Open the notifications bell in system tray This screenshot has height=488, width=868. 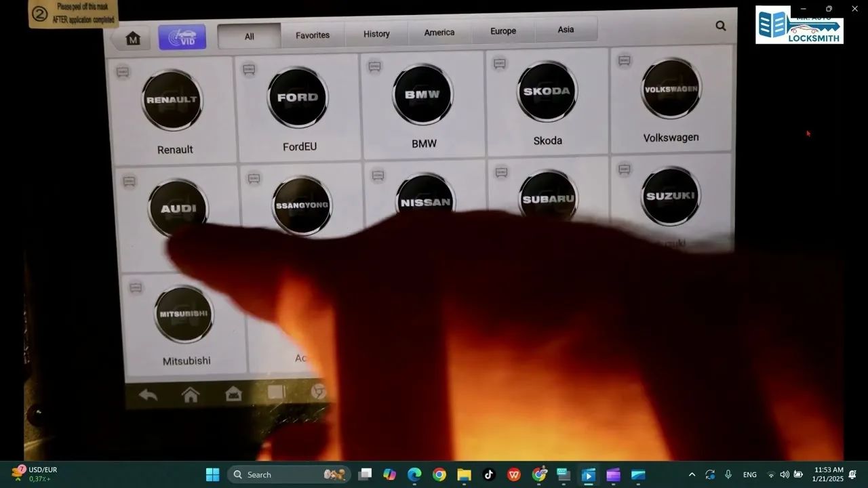pyautogui.click(x=853, y=474)
